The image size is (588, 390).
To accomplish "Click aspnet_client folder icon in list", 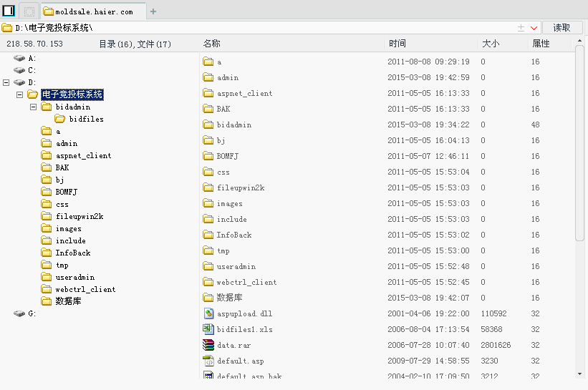I will 208,93.
